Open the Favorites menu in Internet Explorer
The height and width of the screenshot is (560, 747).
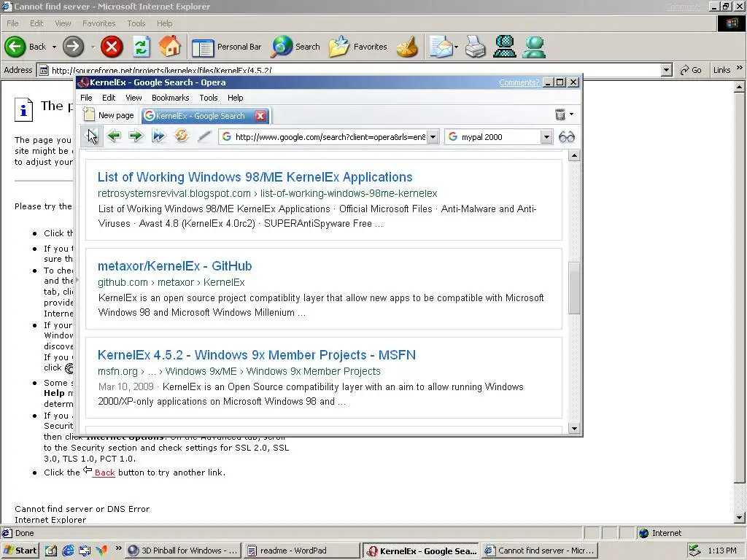coord(98,23)
